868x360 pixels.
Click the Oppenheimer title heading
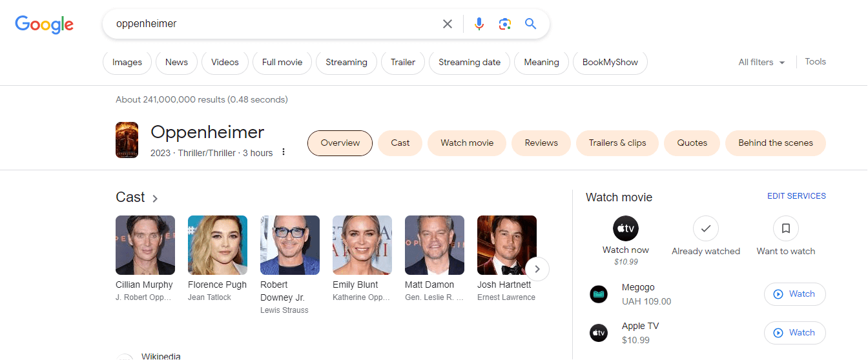207,132
